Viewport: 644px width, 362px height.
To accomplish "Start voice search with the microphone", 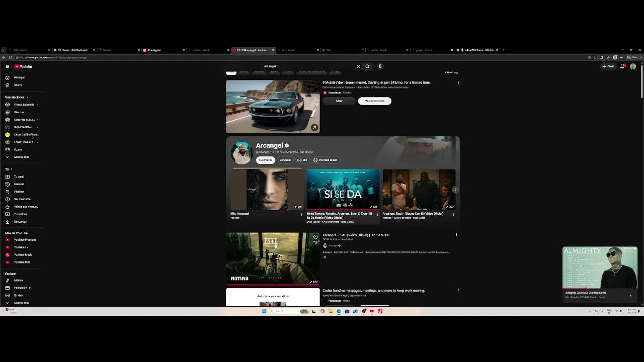I will point(380,66).
